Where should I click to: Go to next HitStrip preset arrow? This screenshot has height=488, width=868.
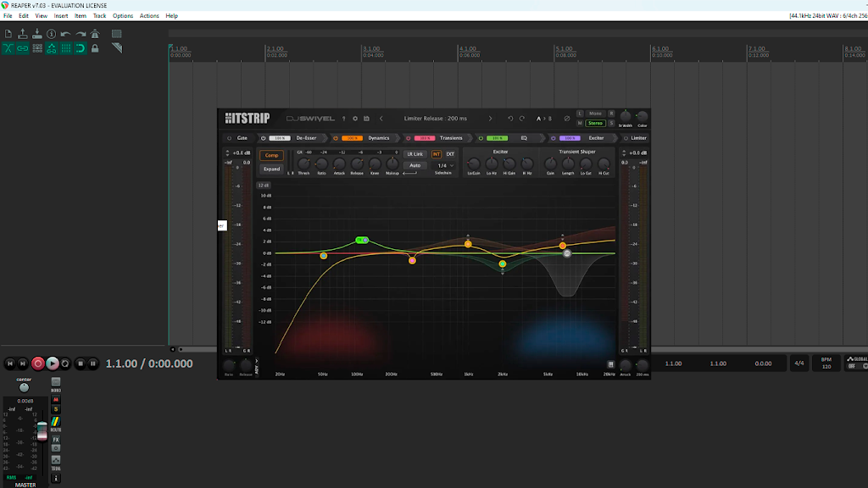pyautogui.click(x=490, y=119)
